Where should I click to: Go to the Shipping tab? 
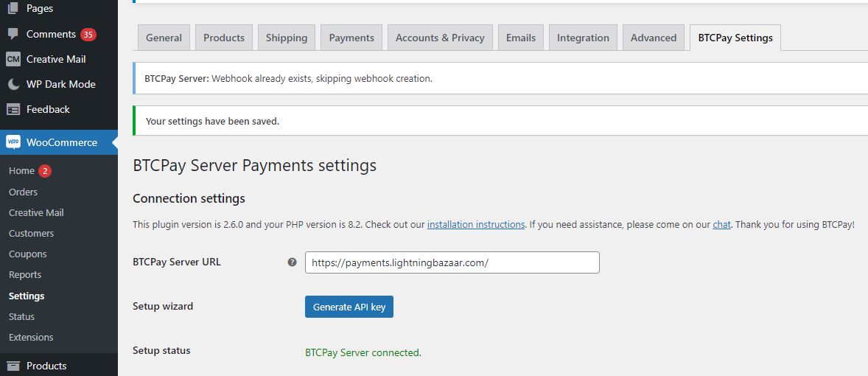[x=287, y=38]
